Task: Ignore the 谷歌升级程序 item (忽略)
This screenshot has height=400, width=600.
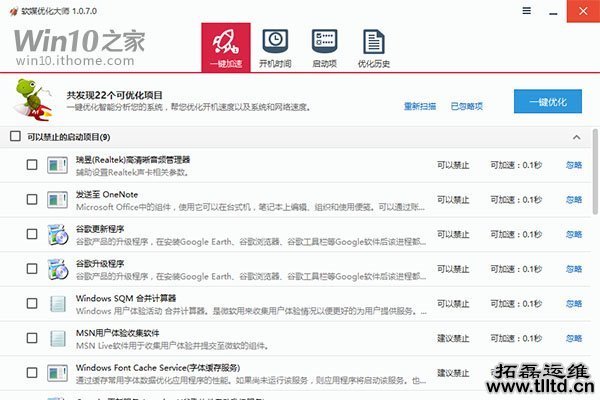Action: 574,269
